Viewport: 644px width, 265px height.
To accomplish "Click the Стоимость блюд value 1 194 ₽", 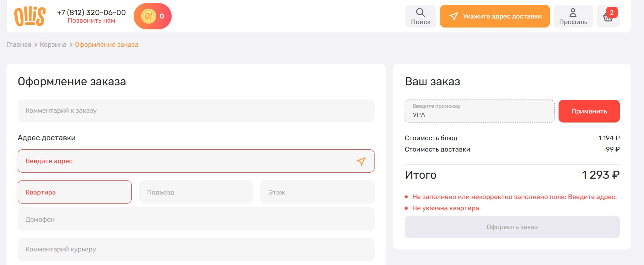I will click(609, 138).
